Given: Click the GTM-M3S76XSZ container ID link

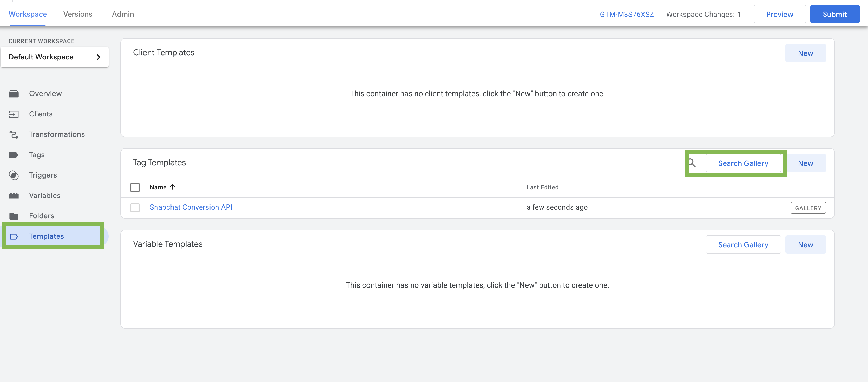Looking at the screenshot, I should point(627,15).
